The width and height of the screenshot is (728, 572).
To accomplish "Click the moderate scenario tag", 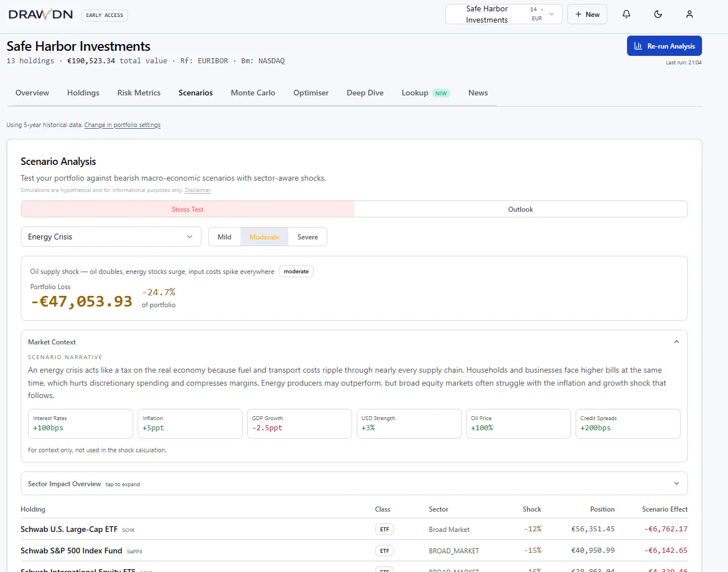I will pyautogui.click(x=296, y=272).
